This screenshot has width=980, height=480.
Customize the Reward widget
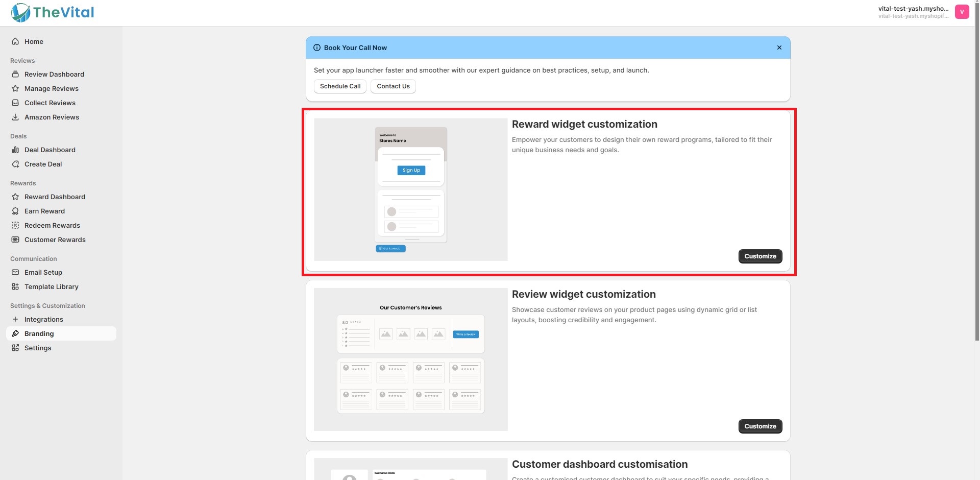pyautogui.click(x=760, y=256)
